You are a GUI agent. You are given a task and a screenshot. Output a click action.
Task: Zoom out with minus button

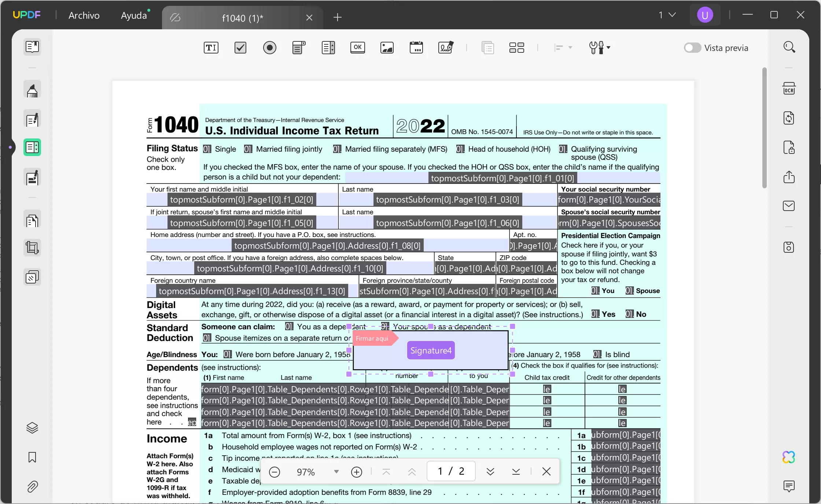(x=275, y=472)
